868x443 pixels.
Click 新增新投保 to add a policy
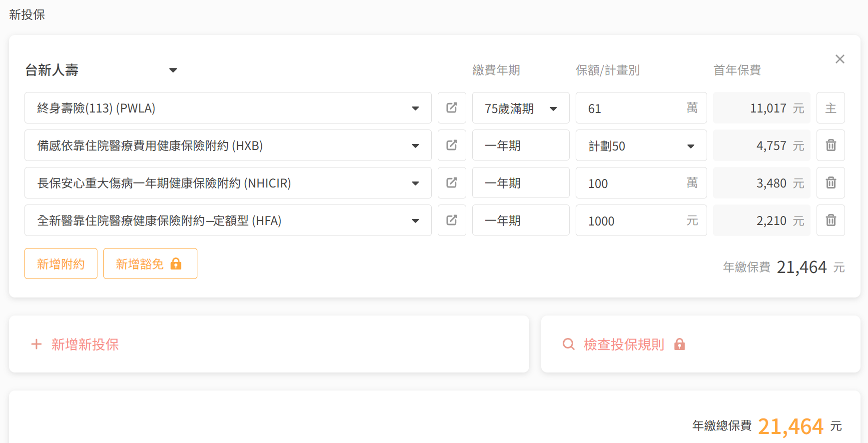[x=75, y=344]
